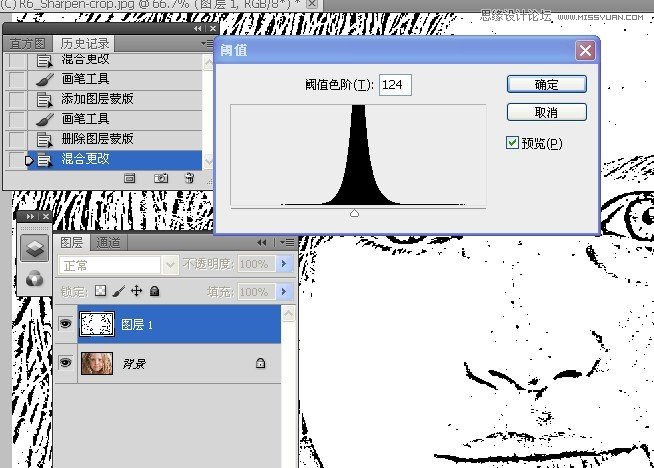
Task: Select the 添加图层蒙版 history state
Action: 114,99
